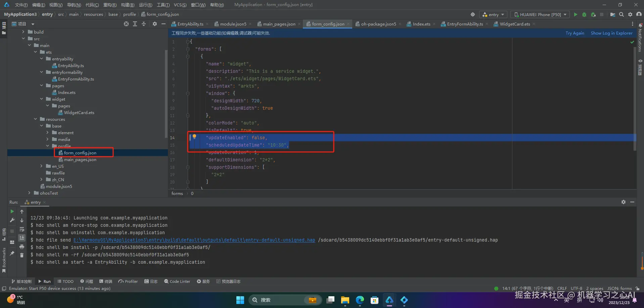
Task: Expand the ohosTest folder in the project tree
Action: tap(30, 193)
